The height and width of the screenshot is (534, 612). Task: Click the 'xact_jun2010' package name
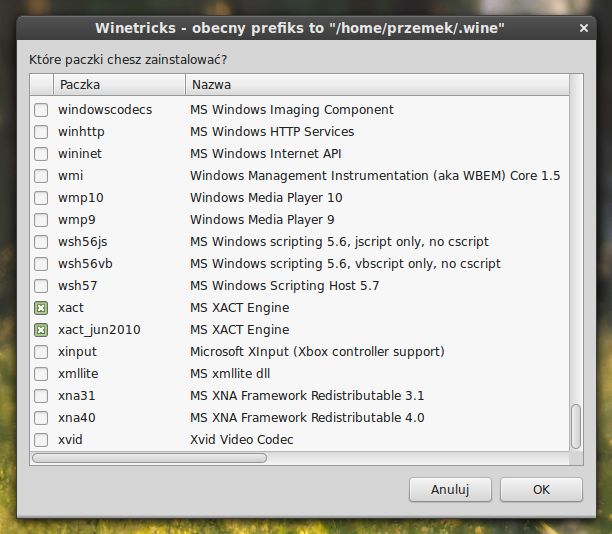point(99,330)
